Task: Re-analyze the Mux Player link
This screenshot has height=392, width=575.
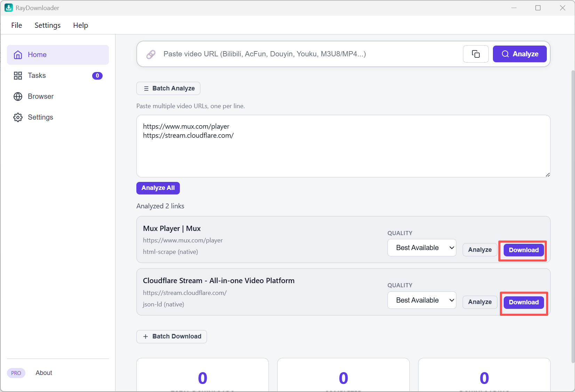Action: 480,250
